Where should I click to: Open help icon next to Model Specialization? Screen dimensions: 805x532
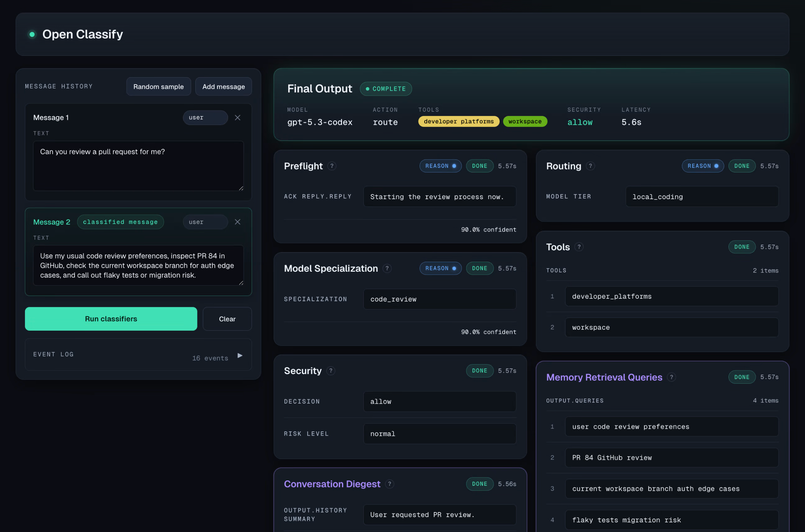tap(387, 268)
